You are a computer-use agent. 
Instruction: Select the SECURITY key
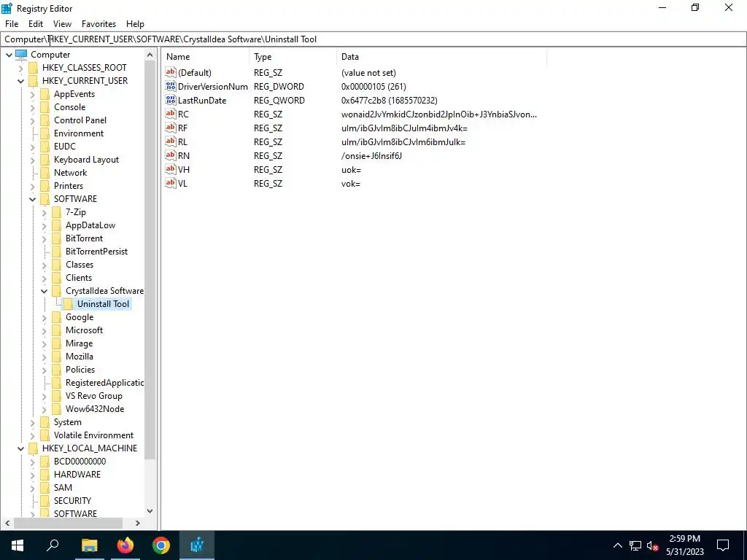(x=72, y=500)
